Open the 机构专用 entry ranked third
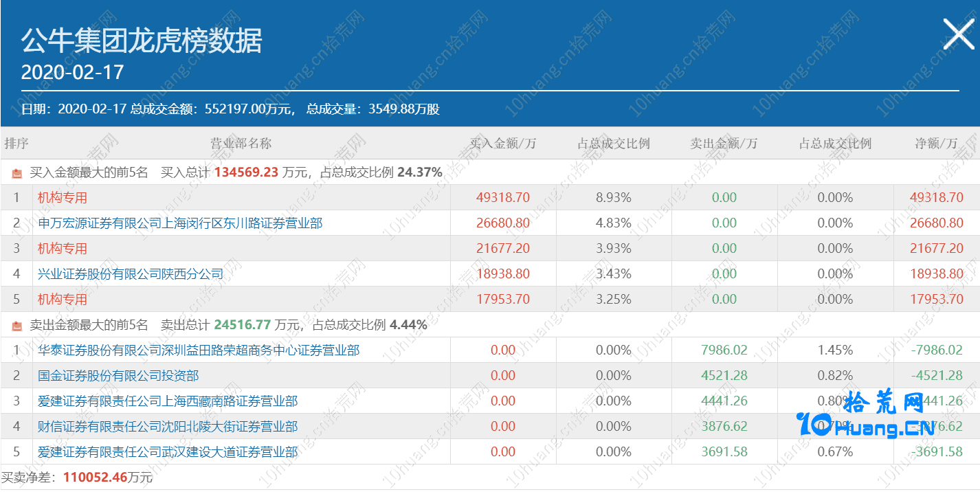Screen dimensions: 980x492 [63, 249]
